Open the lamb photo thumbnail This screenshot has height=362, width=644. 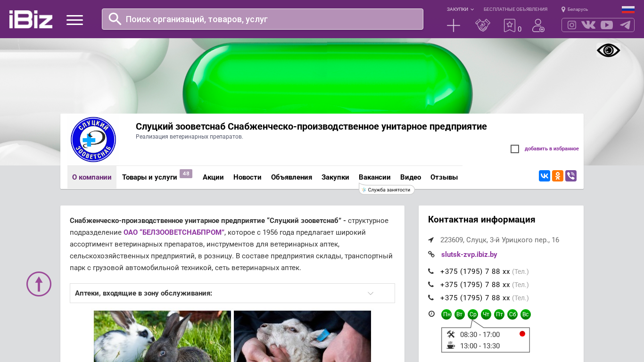tap(302, 336)
